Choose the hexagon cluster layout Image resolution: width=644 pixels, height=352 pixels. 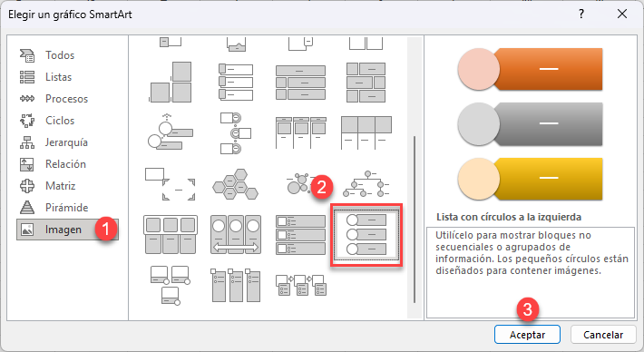[235, 183]
